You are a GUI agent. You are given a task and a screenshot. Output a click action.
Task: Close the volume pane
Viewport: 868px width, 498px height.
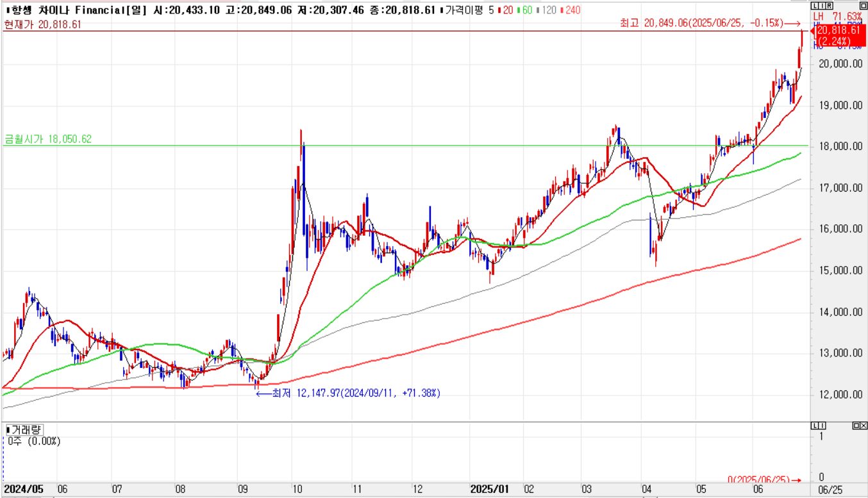(x=863, y=426)
